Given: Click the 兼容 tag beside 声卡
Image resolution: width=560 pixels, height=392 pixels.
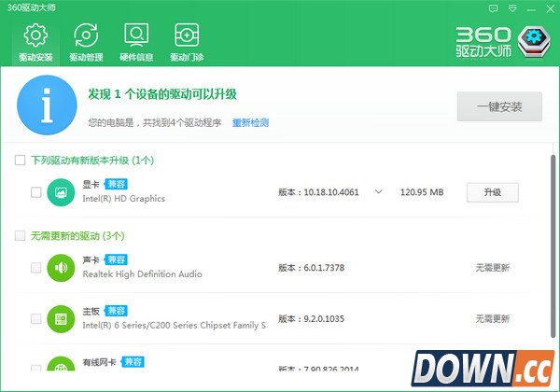Looking at the screenshot, I should point(116,259).
